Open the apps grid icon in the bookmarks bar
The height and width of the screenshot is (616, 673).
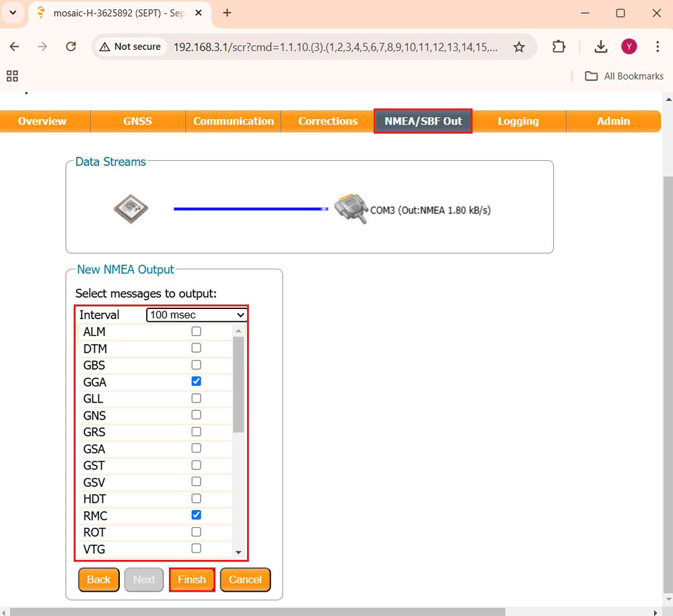click(12, 76)
